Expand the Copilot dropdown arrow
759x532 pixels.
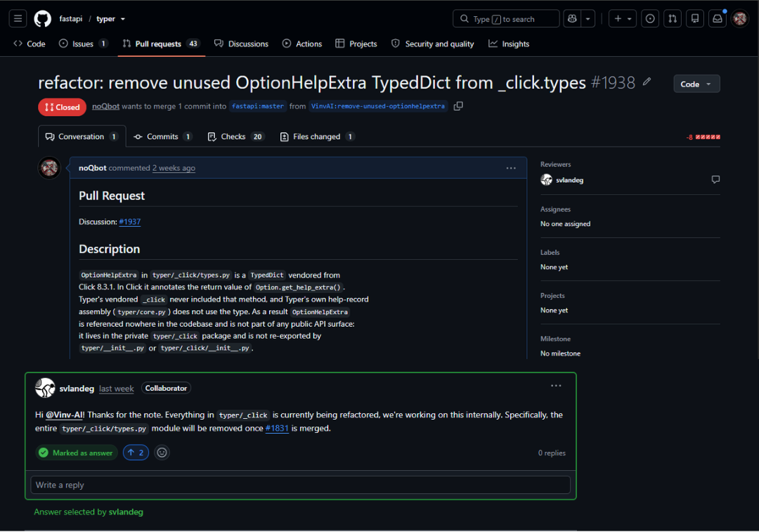click(x=588, y=19)
